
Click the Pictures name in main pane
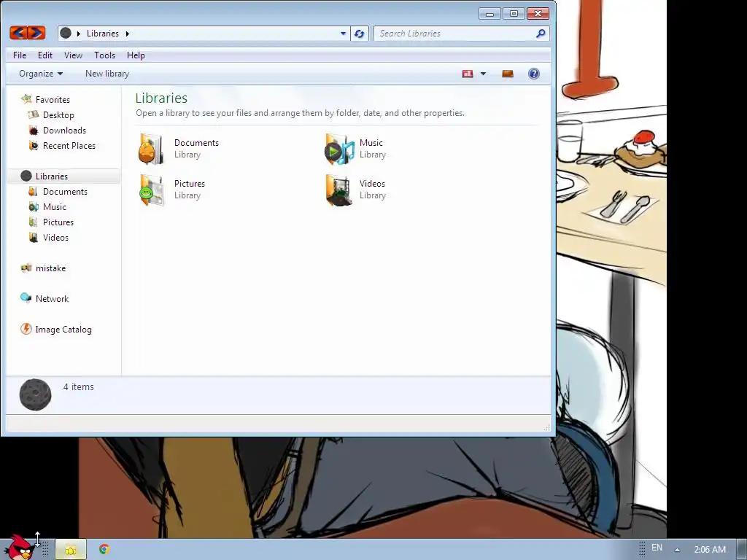pyautogui.click(x=190, y=184)
